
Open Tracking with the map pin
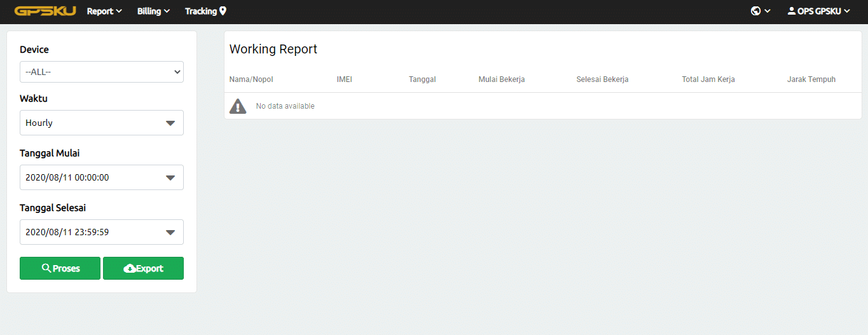click(x=205, y=11)
